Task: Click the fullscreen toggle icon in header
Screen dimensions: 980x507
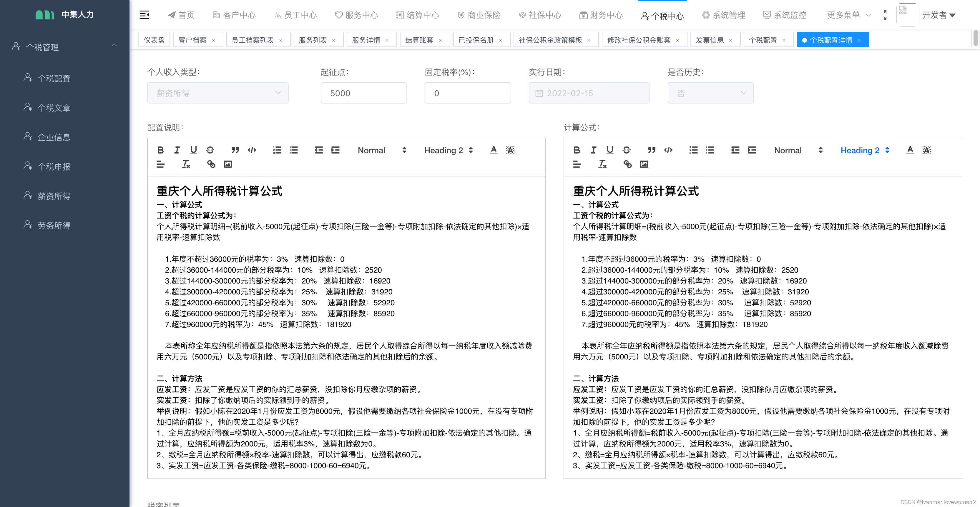Action: (885, 15)
